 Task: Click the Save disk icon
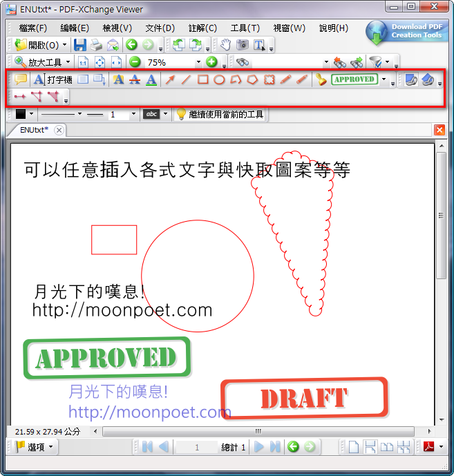tap(80, 45)
